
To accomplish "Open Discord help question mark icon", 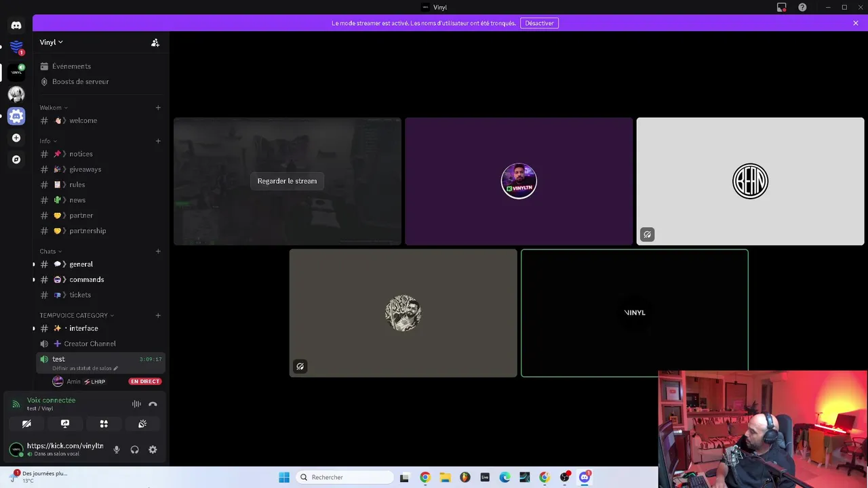I will coord(802,7).
